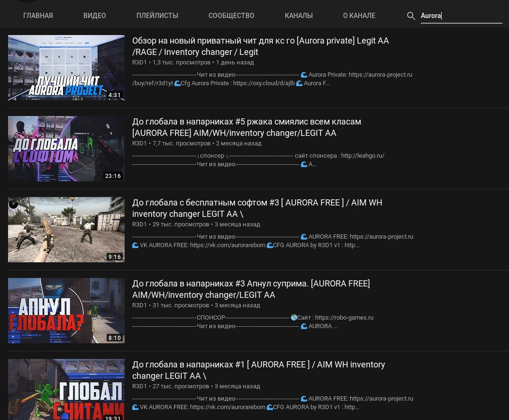
Task: Click text '31 тыс. просмотров'
Action: (x=181, y=305)
